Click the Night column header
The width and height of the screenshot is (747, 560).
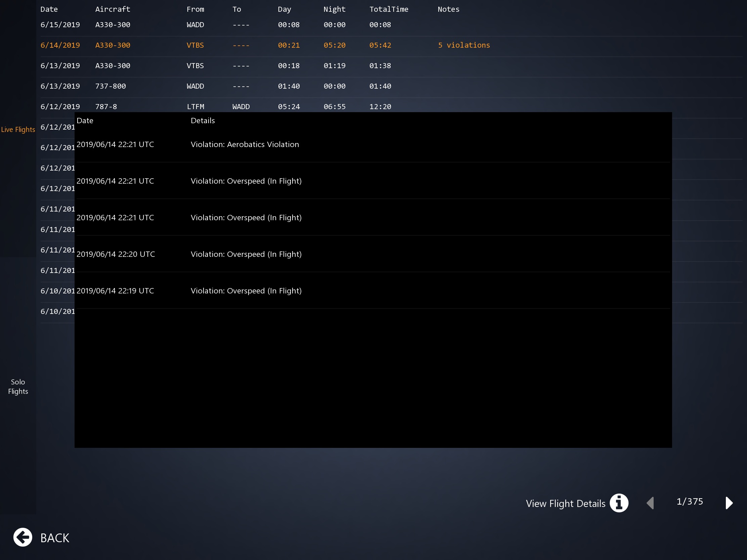[334, 9]
